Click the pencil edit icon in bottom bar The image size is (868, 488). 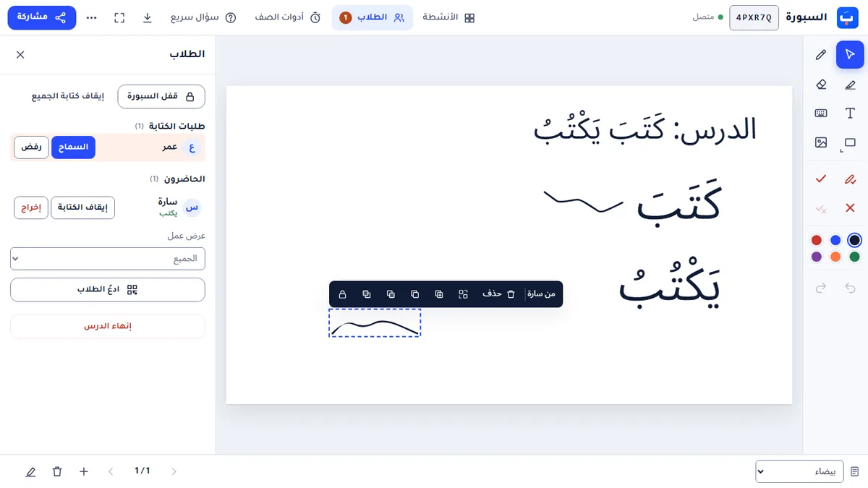30,471
